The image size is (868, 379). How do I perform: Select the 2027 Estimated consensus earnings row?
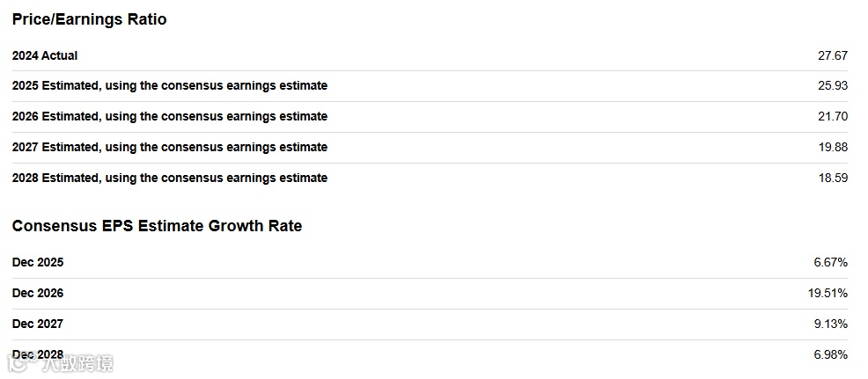pyautogui.click(x=170, y=147)
